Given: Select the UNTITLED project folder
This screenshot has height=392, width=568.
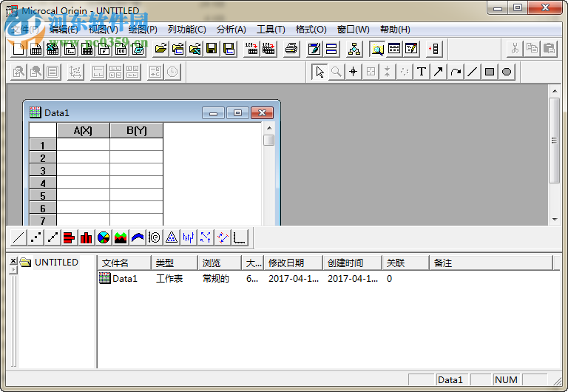Looking at the screenshot, I should [55, 263].
